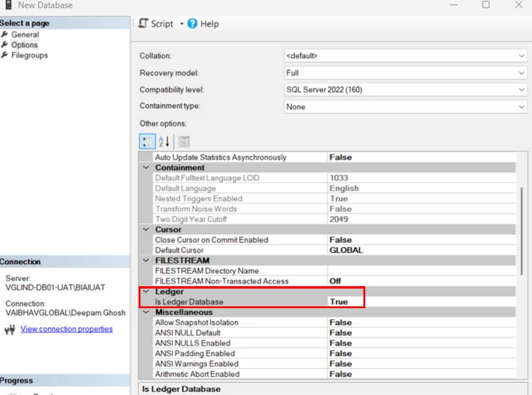Click Default Fulltext Language LCID value 1033
The height and width of the screenshot is (395, 532).
339,178
